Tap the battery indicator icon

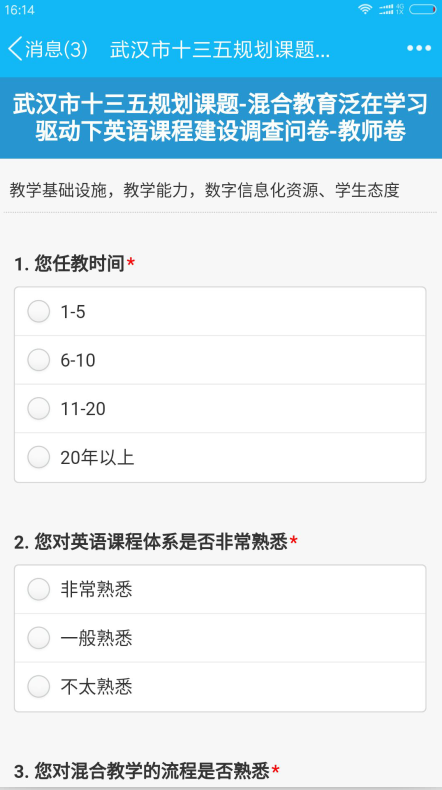click(x=422, y=9)
